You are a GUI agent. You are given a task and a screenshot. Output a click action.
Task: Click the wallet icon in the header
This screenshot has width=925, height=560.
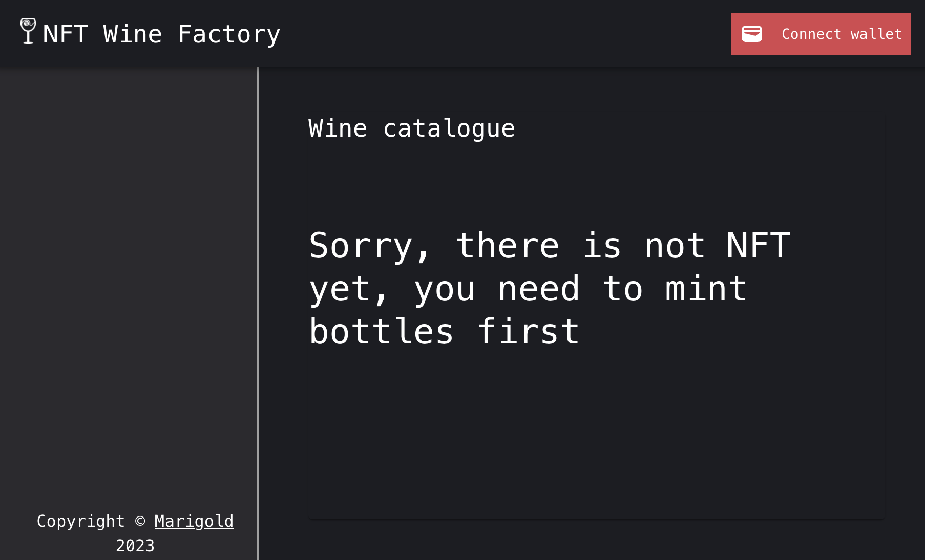pos(752,34)
